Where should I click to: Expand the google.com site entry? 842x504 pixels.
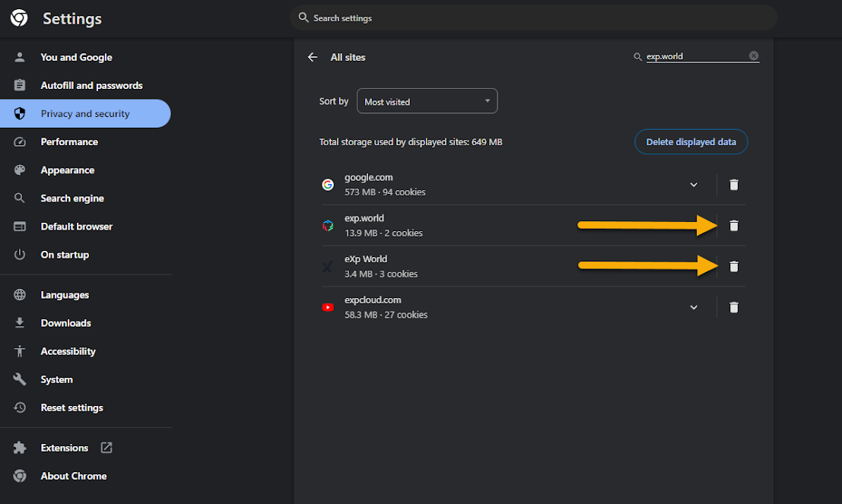click(x=694, y=185)
